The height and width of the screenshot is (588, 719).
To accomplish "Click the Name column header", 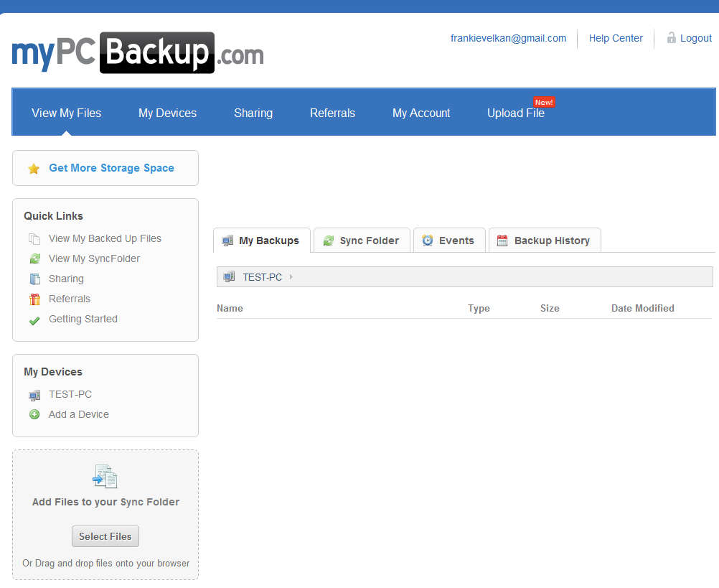I will pyautogui.click(x=230, y=308).
